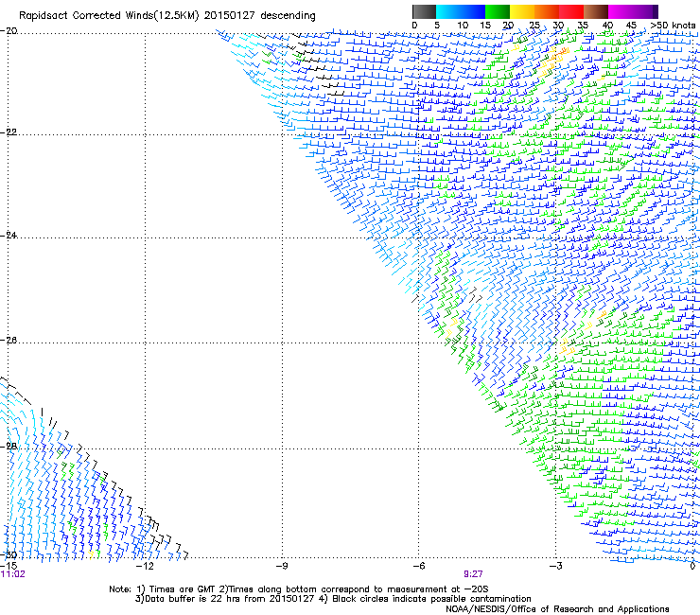The height and width of the screenshot is (615, 700).
Task: Click the cyan 5-10 knots color swatch
Action: coord(448,11)
